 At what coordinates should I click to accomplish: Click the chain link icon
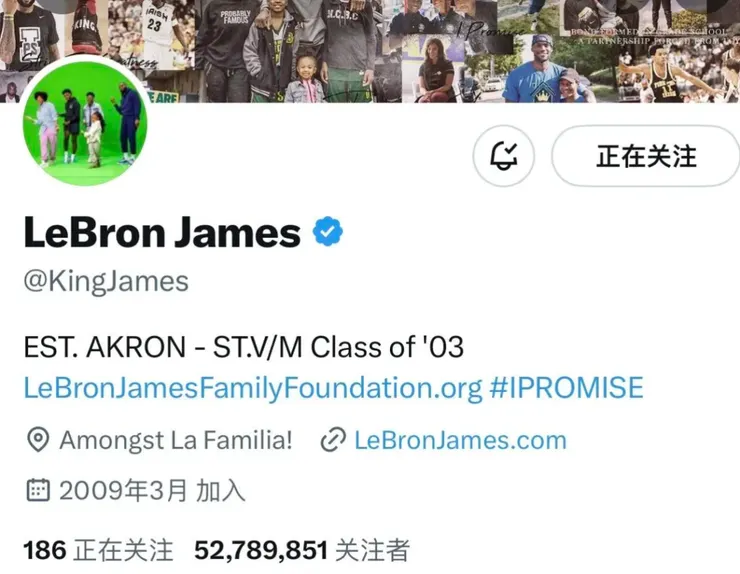[x=333, y=440]
